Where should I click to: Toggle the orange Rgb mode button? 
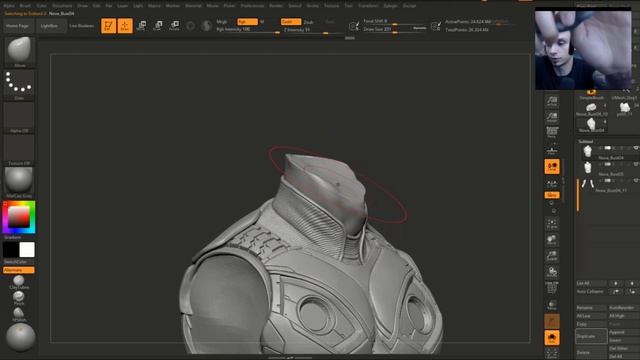pyautogui.click(x=247, y=22)
